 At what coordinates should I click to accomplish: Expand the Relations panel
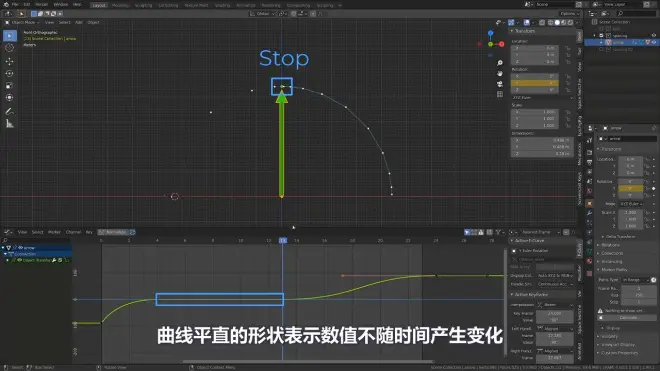610,245
